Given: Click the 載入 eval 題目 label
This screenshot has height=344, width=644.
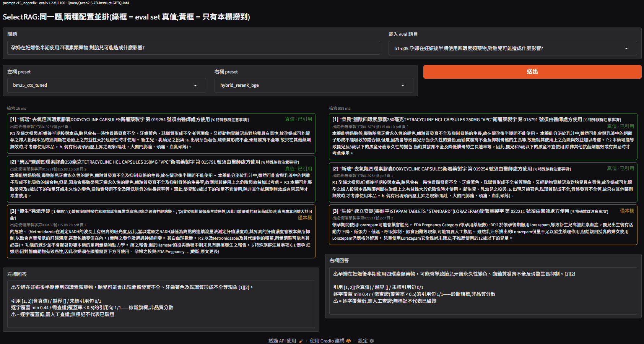Looking at the screenshot, I should pyautogui.click(x=403, y=34).
